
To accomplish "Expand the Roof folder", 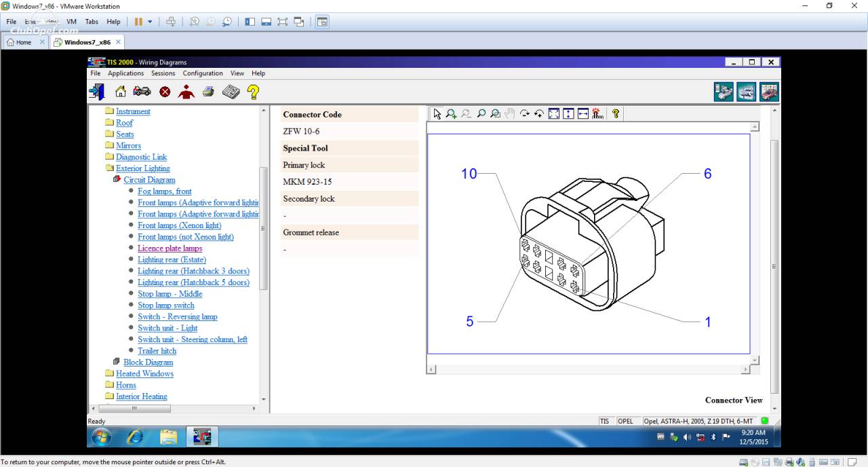I will (109, 122).
